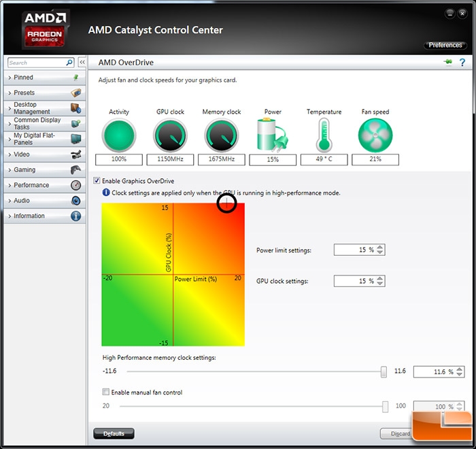Image resolution: width=476 pixels, height=449 pixels.
Task: Expand the Information section
Action: click(x=45, y=216)
